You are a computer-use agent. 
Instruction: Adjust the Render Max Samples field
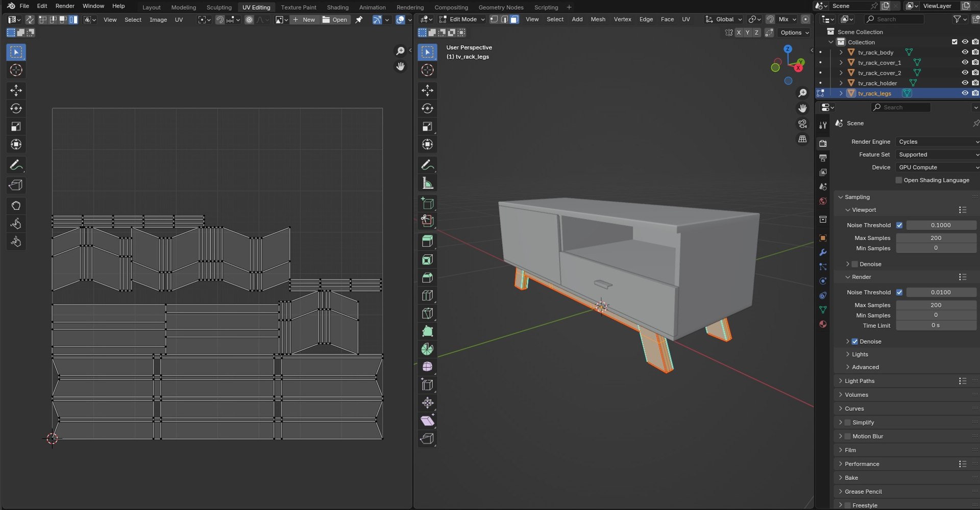coord(936,305)
